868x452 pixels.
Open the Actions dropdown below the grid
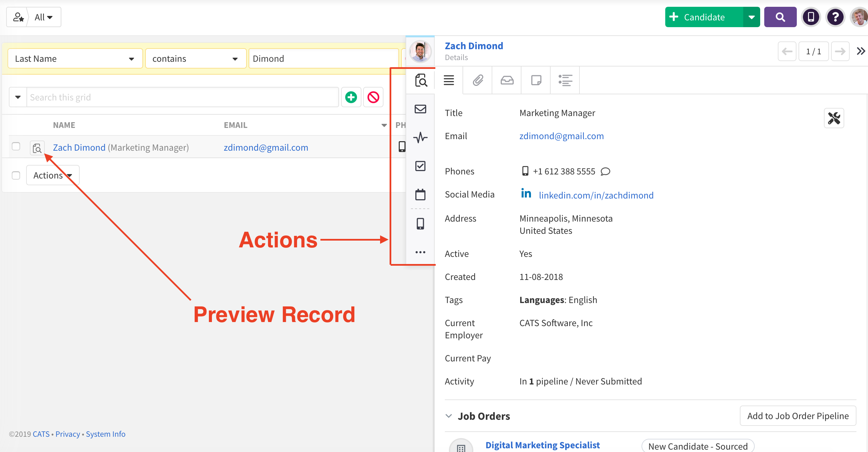53,175
